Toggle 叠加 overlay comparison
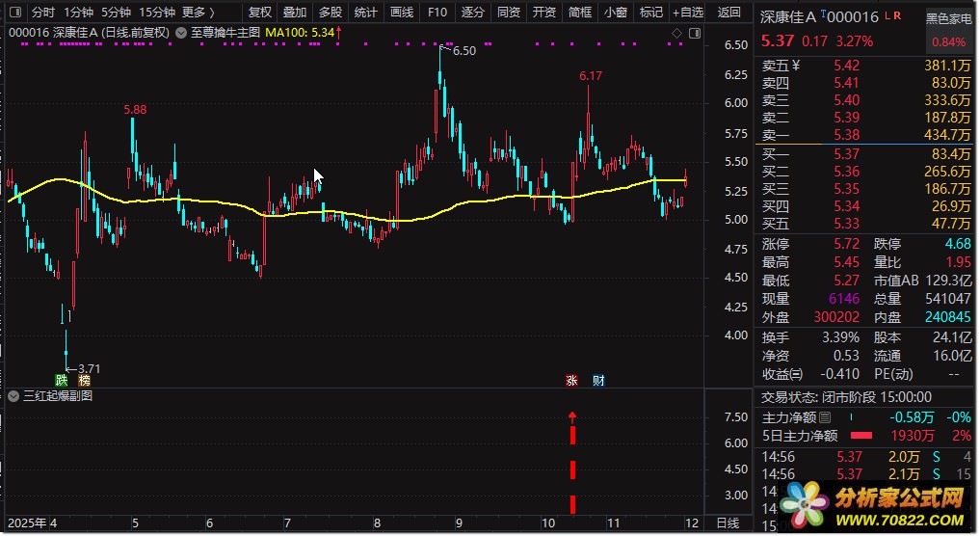980x536 pixels. (294, 13)
